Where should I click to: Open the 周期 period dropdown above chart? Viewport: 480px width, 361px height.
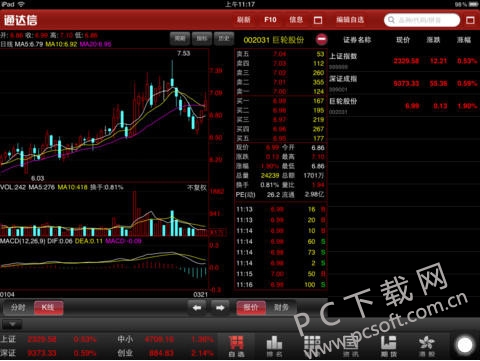(180, 39)
